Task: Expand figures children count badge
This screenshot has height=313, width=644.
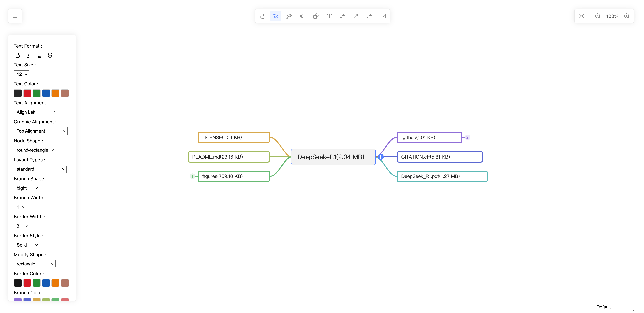Action: click(x=192, y=176)
